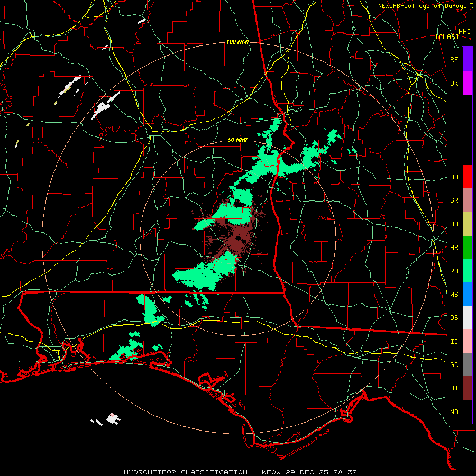
Task: Select the 'IC' legend label
Action: point(454,342)
